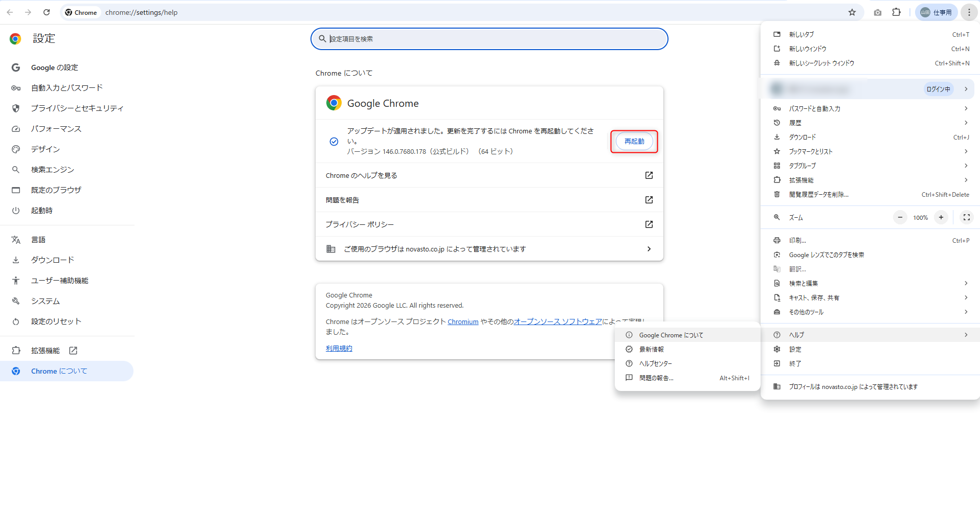Expand the ログイン中 profile row

871,89
